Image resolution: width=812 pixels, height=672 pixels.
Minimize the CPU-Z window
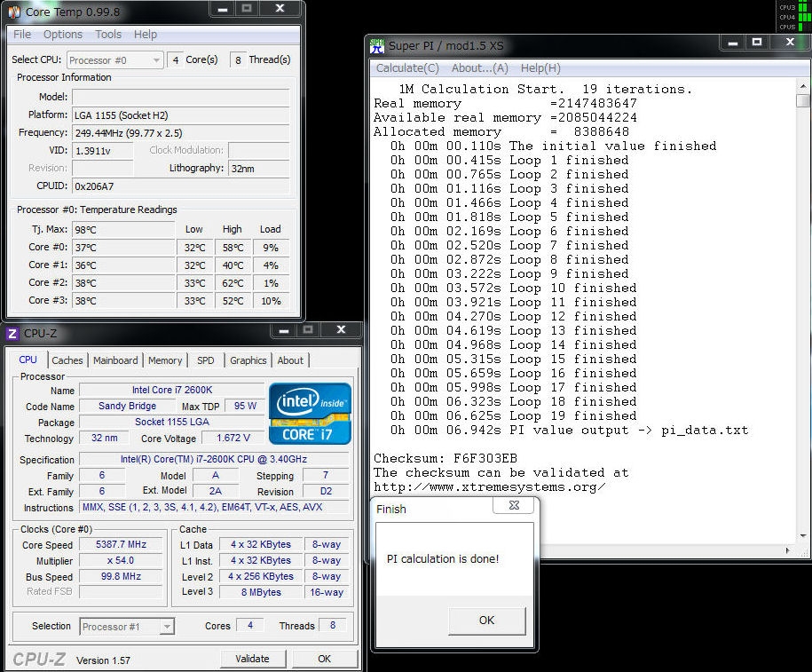click(284, 330)
